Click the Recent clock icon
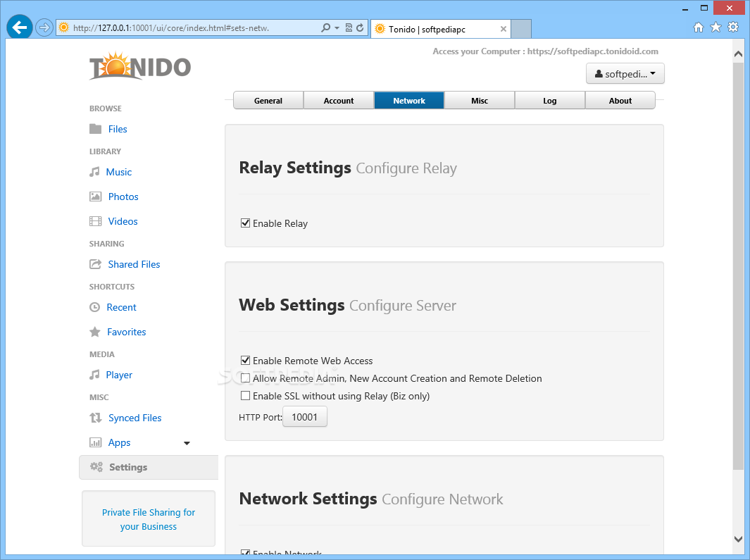 tap(94, 307)
